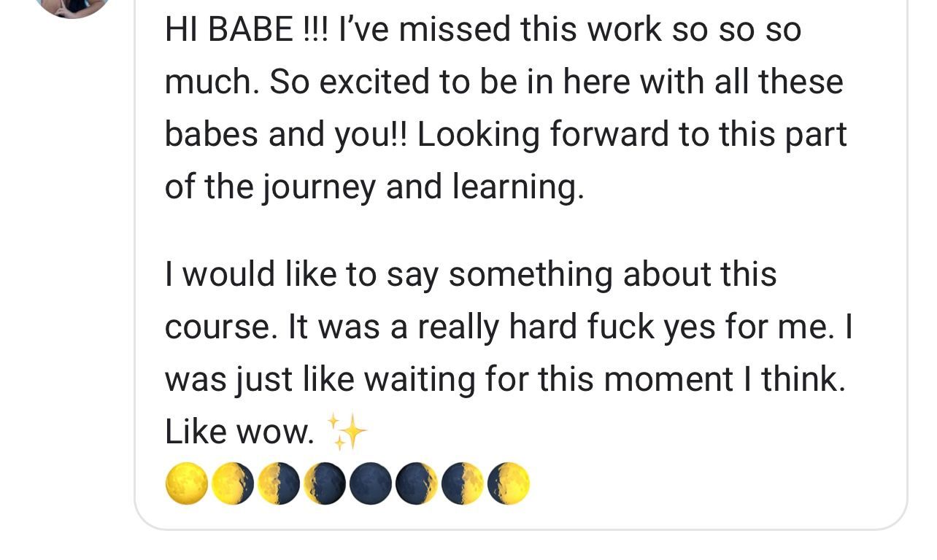Click the sparkles emoji after "Like wow."
Screen dimensions: 937x560
347,432
